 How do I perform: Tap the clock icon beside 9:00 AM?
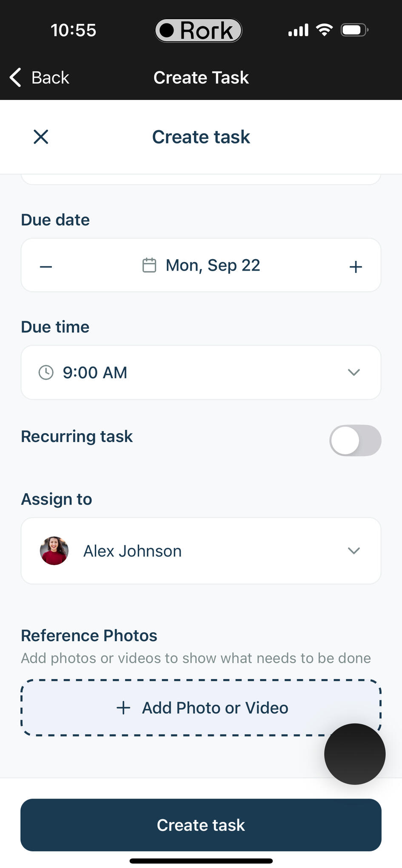[x=46, y=372]
